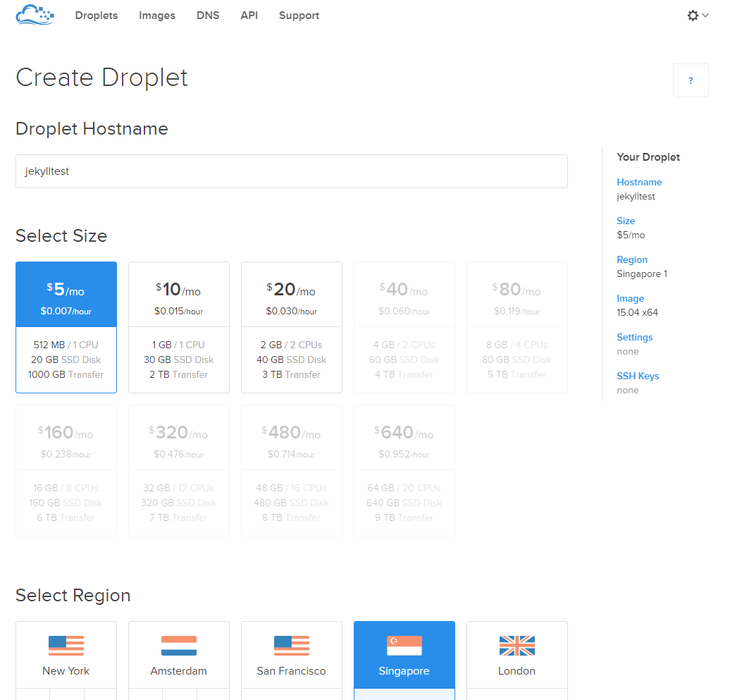Open the gear settings menu
This screenshot has width=730, height=700.
tap(693, 16)
